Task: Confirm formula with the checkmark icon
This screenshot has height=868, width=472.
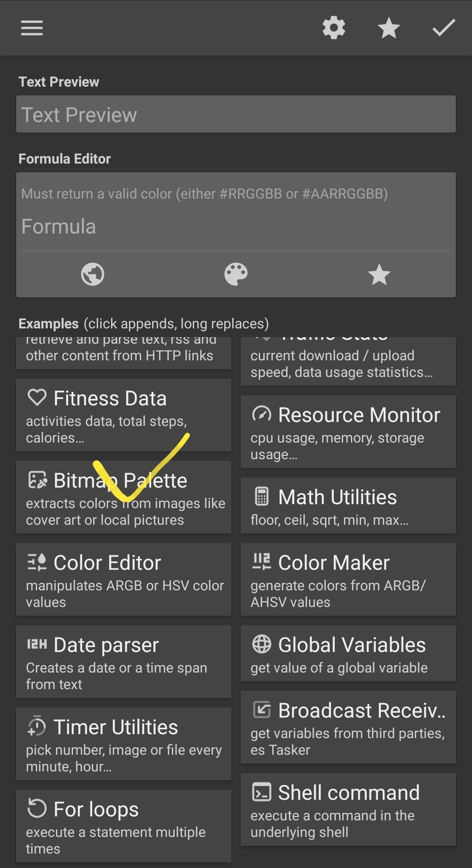Action: [444, 28]
